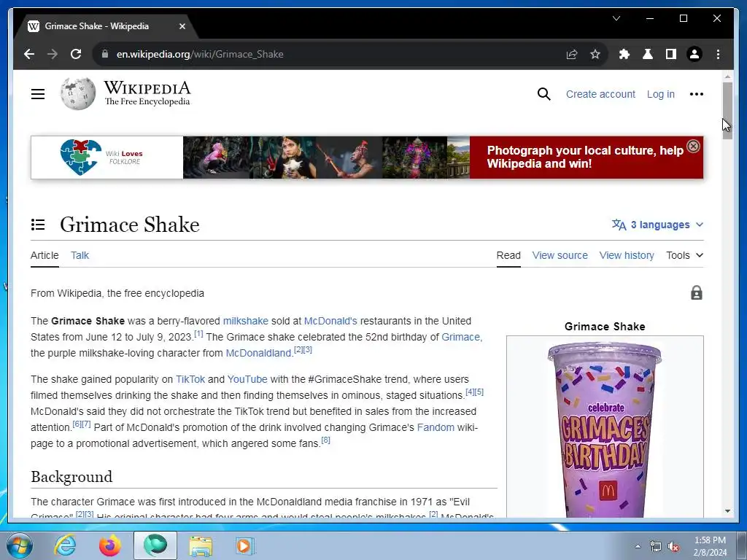Image resolution: width=747 pixels, height=560 pixels.
Task: Open the Chrome Labs flask icon
Action: [x=648, y=54]
